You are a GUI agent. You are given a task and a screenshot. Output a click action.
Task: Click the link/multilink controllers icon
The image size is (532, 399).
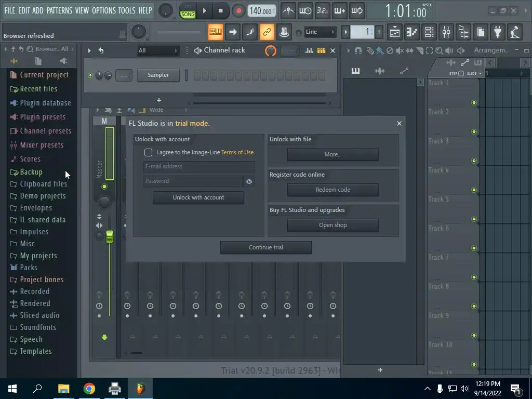coord(267,32)
